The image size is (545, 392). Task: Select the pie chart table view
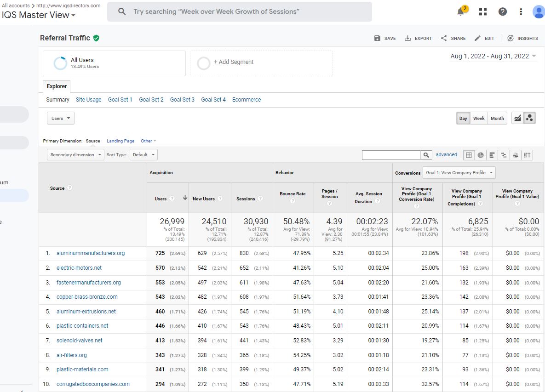[x=481, y=155]
